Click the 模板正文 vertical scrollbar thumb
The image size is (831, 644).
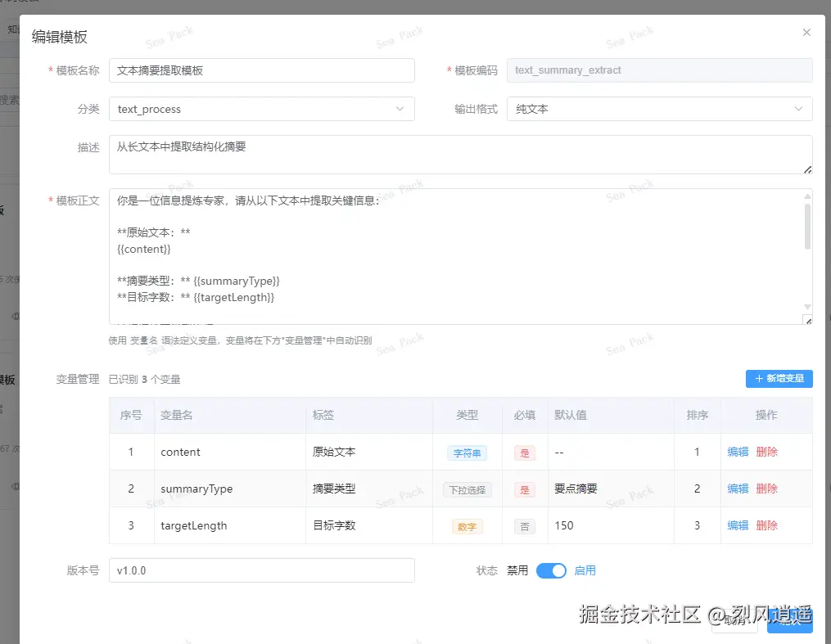tap(808, 227)
